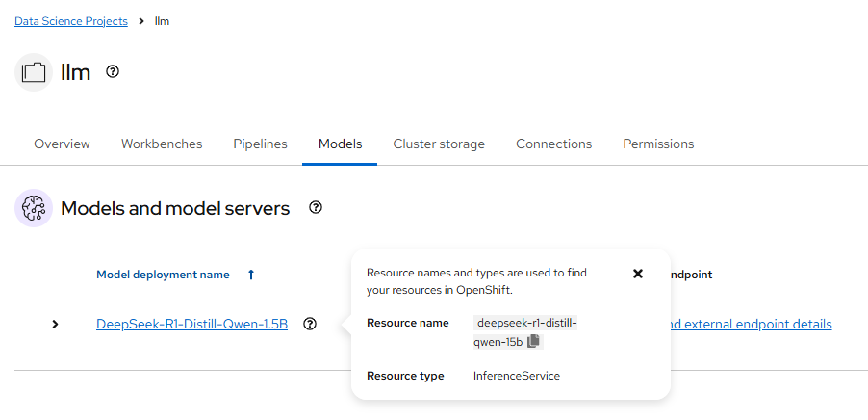Switch to the Cluster storage tab
Screen dimensions: 868x420
click(439, 144)
